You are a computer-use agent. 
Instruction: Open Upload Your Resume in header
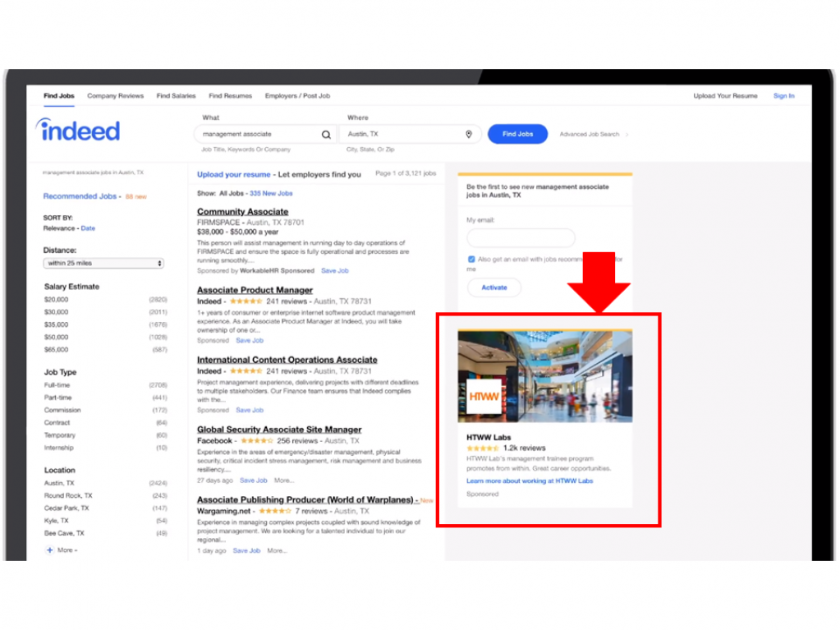point(725,96)
